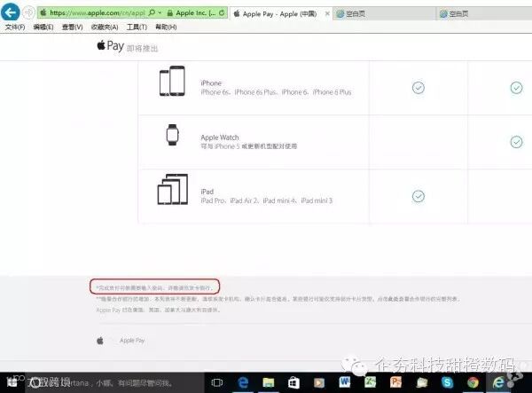Click the Apple Watch row heading text
532x393 pixels.
point(220,138)
